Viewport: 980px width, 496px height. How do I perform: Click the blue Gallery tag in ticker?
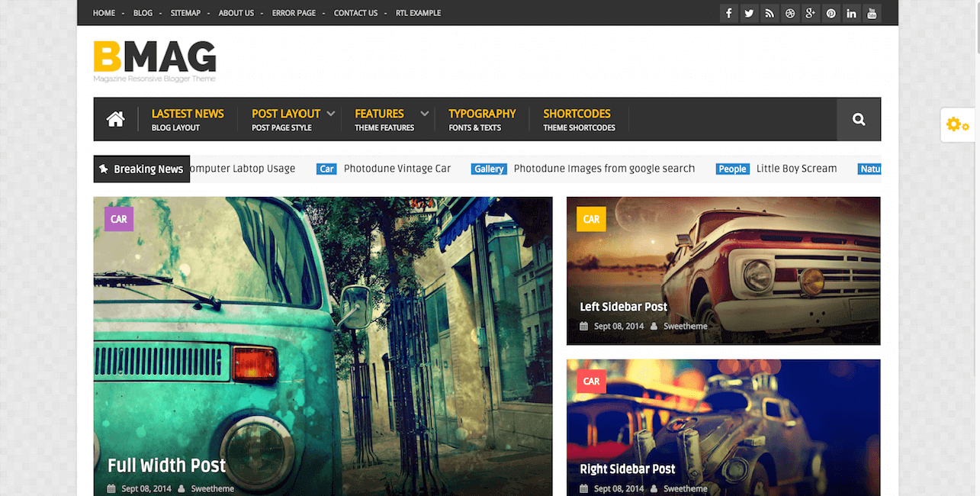click(489, 169)
